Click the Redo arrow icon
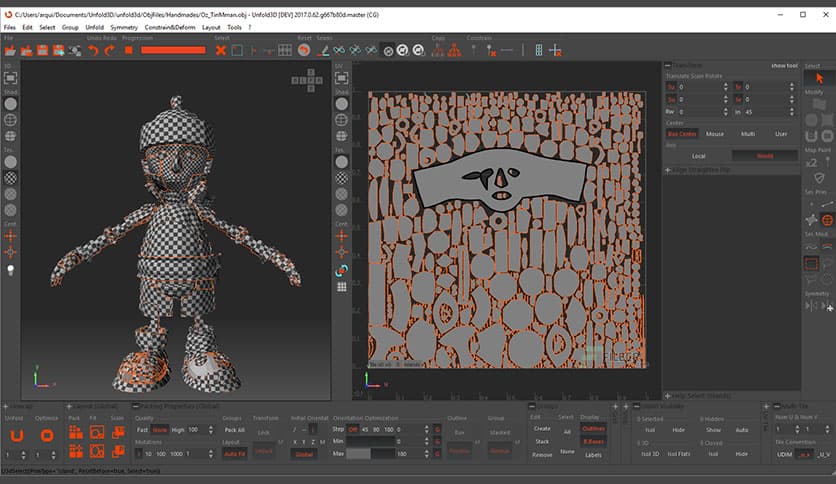The image size is (836, 484). (x=109, y=51)
